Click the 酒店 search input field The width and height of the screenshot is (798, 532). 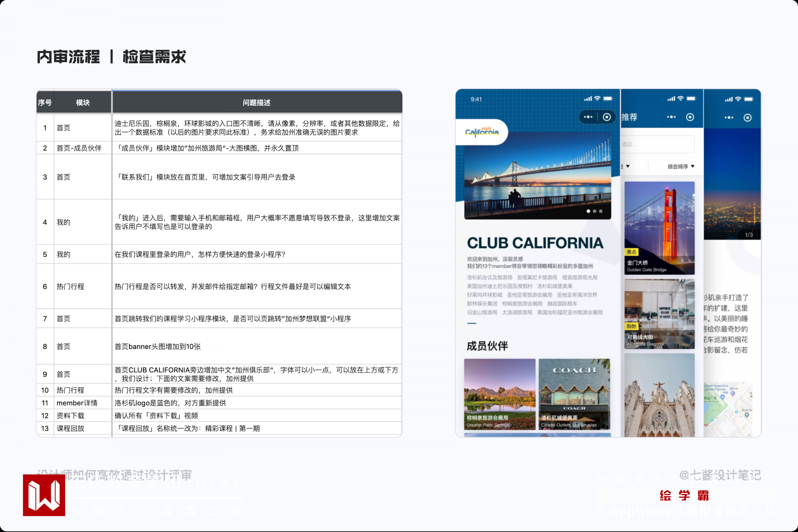pos(657,145)
